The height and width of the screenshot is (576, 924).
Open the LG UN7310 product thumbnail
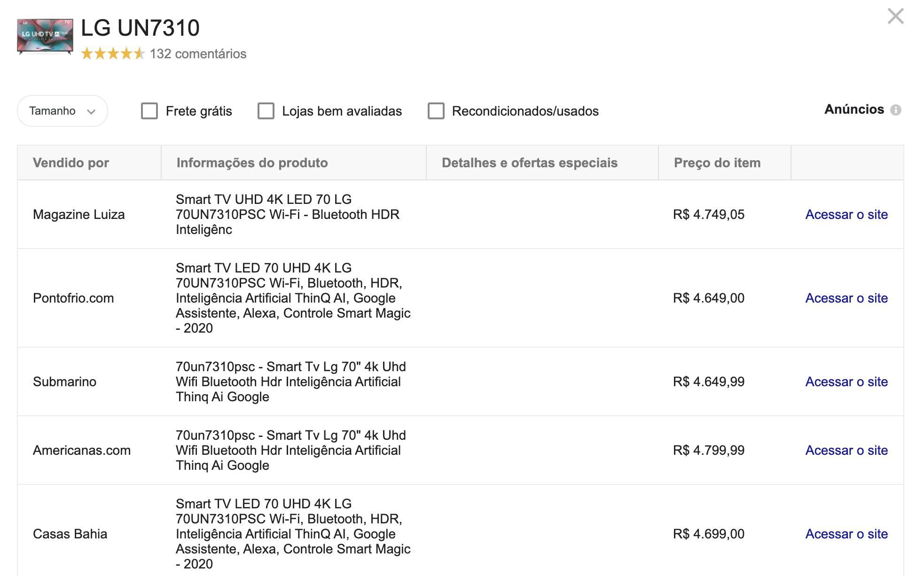pyautogui.click(x=45, y=37)
